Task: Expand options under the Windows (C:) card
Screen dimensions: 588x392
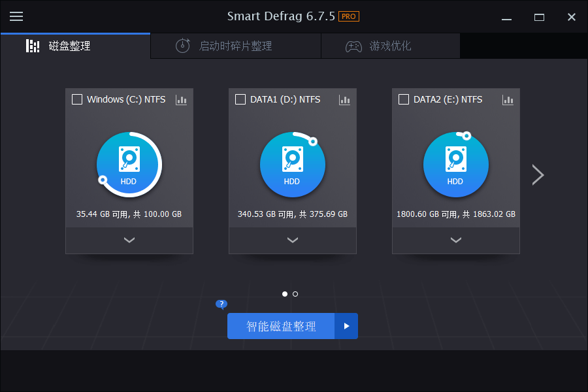Action: coord(129,240)
